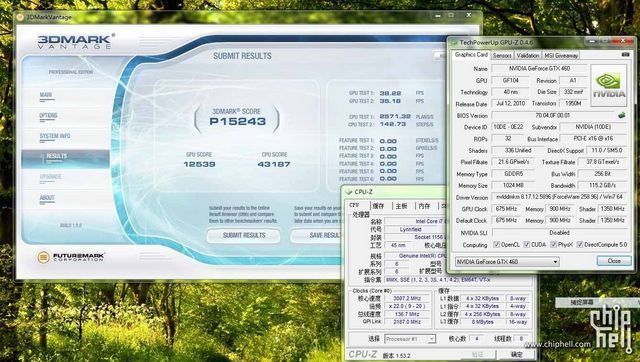Select the CPU tab in CPU-Z
Screen dimensions: 640x362
click(x=354, y=205)
